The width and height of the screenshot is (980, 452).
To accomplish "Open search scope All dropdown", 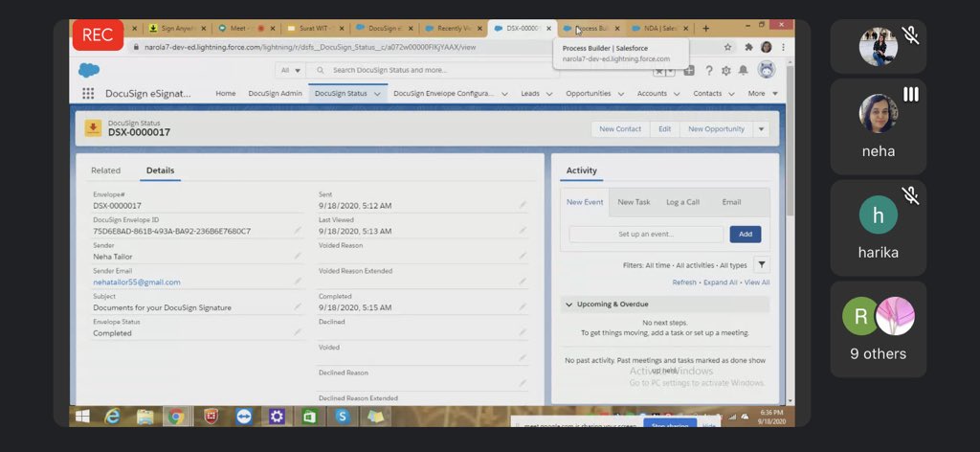I will tap(291, 70).
